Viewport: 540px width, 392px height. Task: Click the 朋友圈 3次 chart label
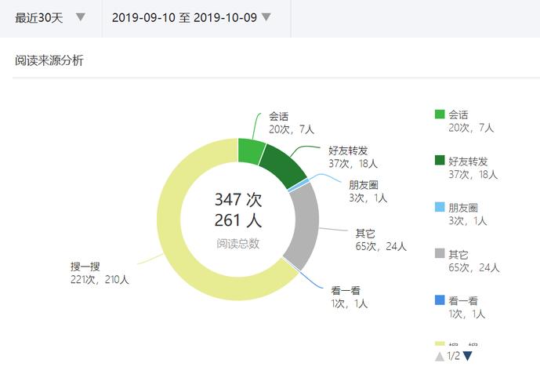click(x=368, y=191)
